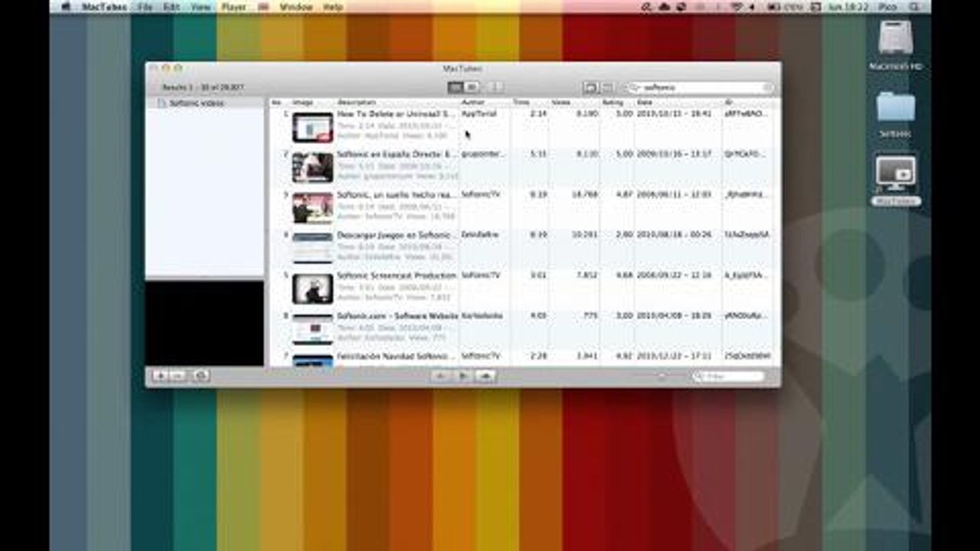The width and height of the screenshot is (980, 551).
Task: Open the Help menu
Action: click(x=333, y=7)
